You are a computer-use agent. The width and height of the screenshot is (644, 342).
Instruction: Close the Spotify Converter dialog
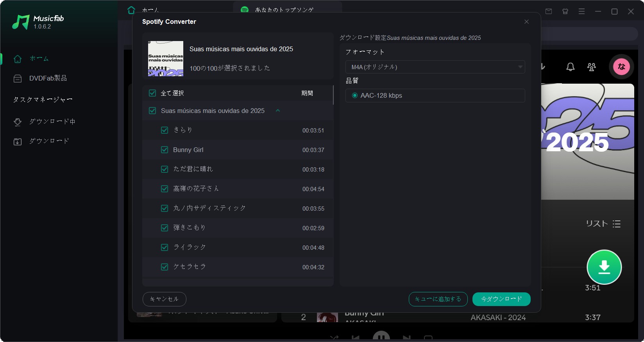pos(526,21)
